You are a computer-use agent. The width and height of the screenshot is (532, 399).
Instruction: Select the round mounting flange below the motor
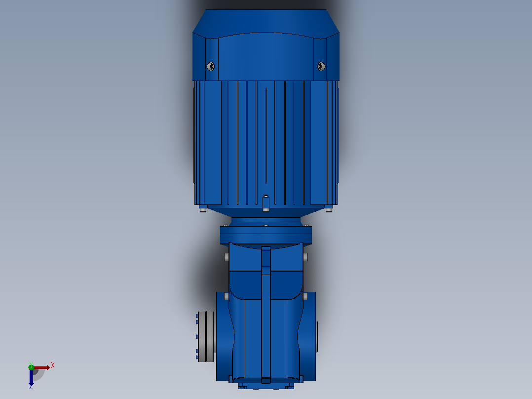(x=266, y=235)
